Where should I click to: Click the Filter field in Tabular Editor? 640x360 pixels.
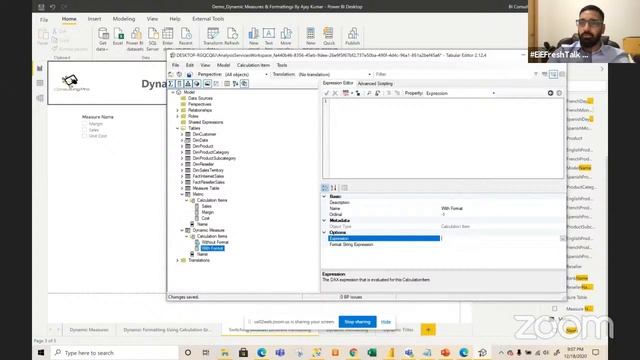coord(453,74)
